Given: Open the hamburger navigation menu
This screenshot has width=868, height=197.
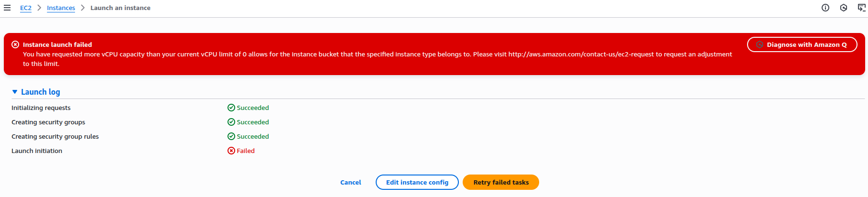Looking at the screenshot, I should pos(7,8).
